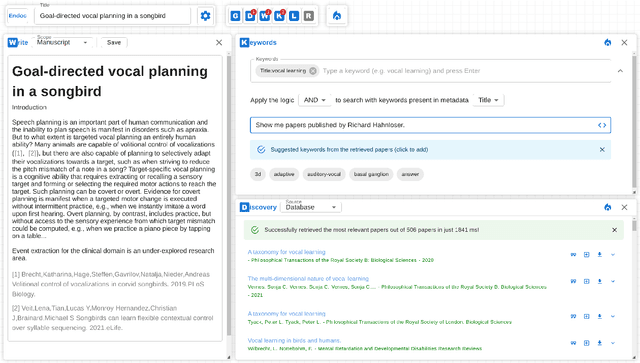Image resolution: width=640 pixels, height=363 pixels.
Task: Close the Discovery panel
Action: [x=624, y=207]
